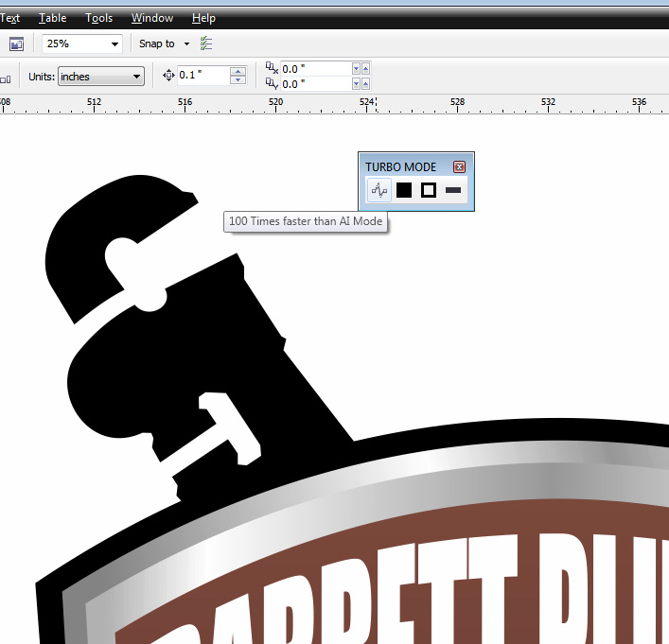The height and width of the screenshot is (644, 669).
Task: Open the Tools menu
Action: 99,18
